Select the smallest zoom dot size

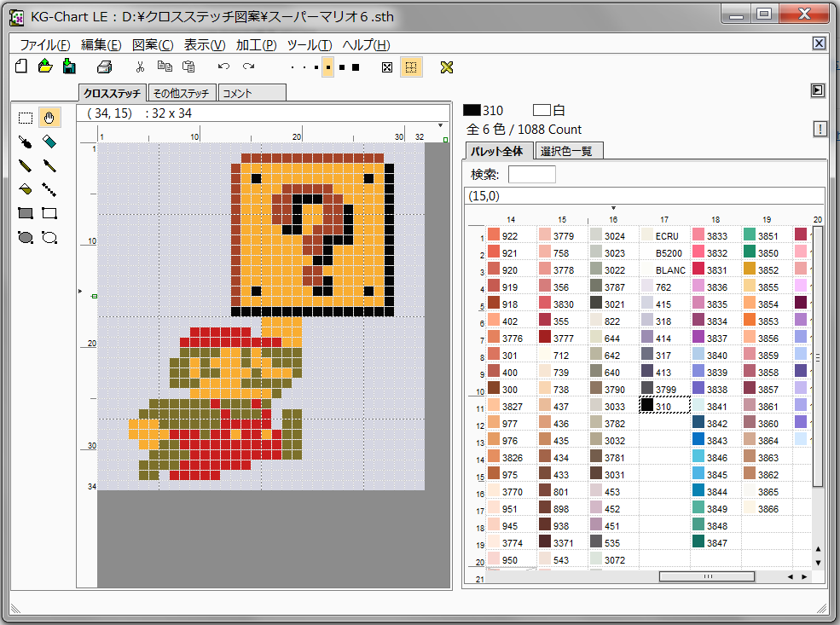click(292, 67)
